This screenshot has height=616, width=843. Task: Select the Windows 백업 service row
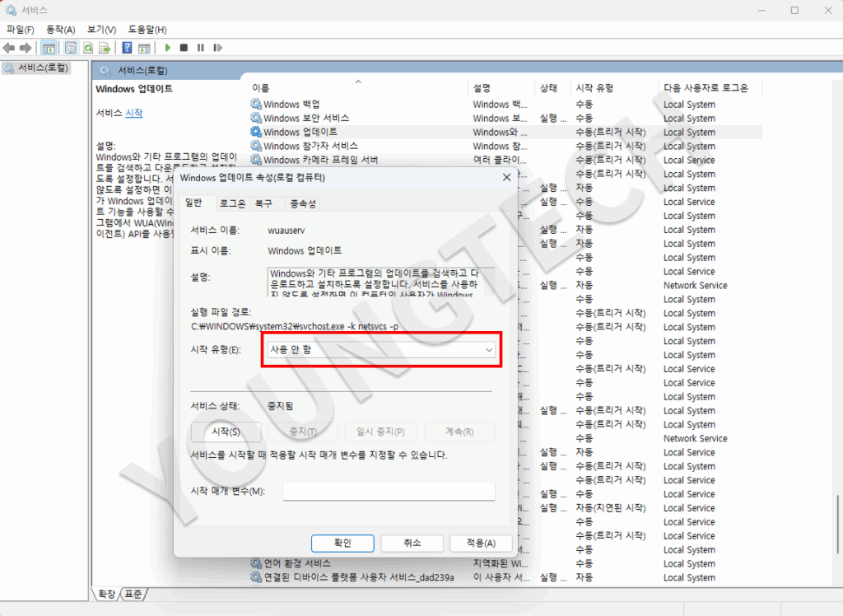tap(505, 104)
